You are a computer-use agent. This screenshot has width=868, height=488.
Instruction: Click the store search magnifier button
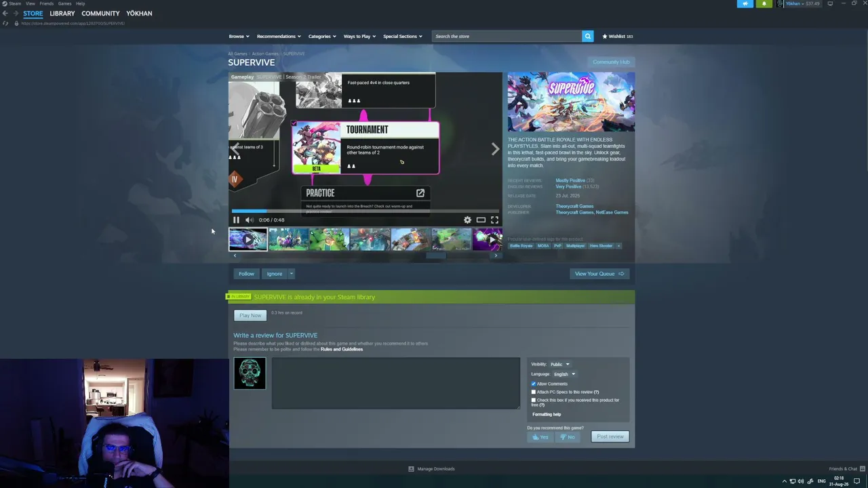point(588,36)
